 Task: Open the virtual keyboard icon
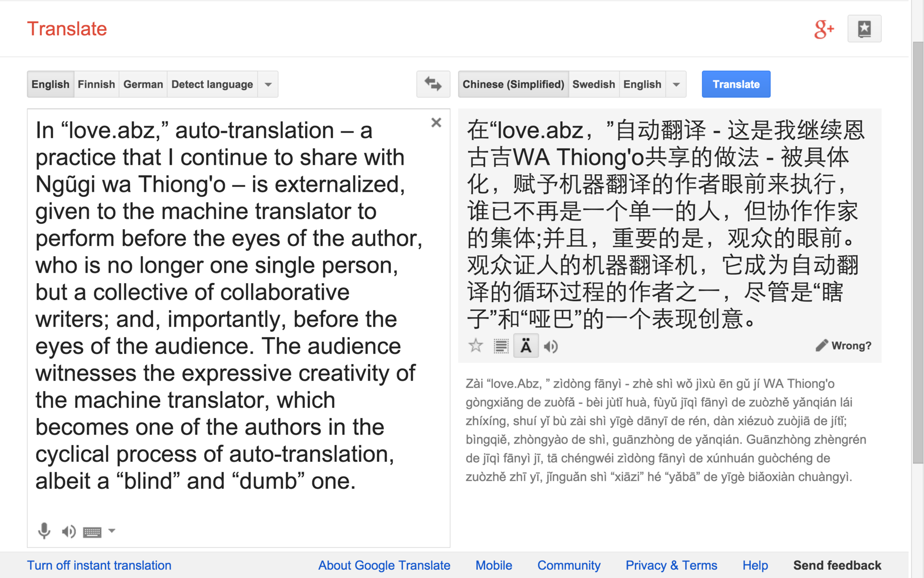92,532
